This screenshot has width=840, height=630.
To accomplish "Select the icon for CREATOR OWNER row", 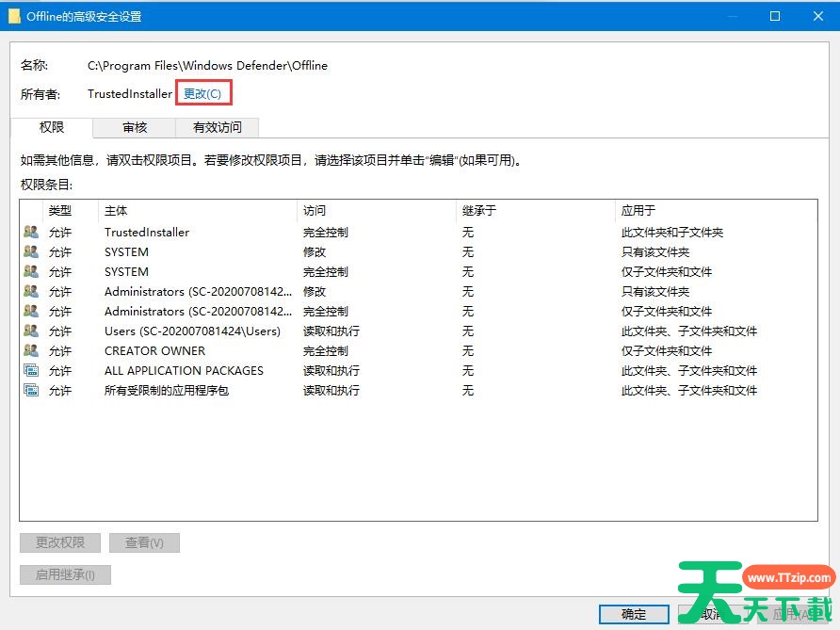I will [x=31, y=350].
